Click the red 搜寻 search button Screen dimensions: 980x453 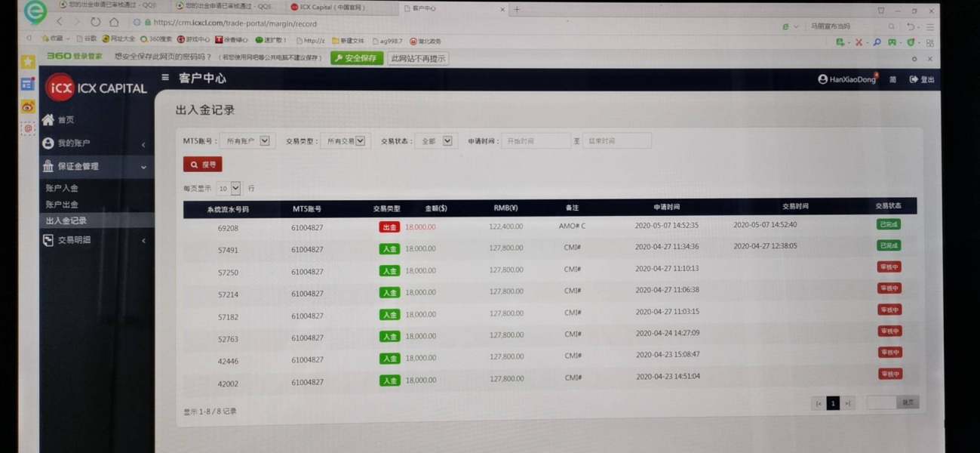click(x=203, y=164)
